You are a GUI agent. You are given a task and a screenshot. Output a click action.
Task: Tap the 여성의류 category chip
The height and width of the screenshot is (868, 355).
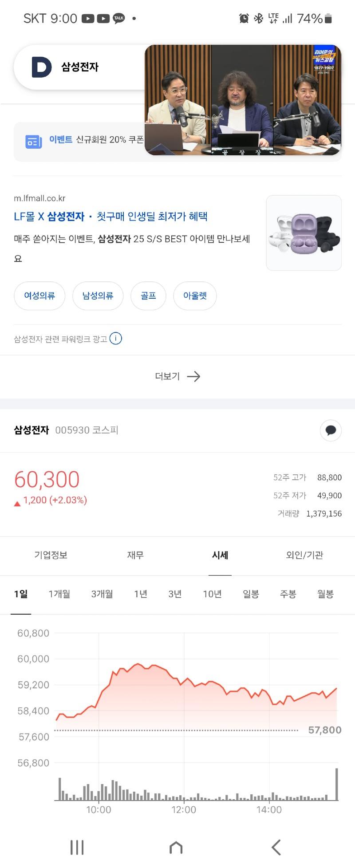click(x=39, y=296)
